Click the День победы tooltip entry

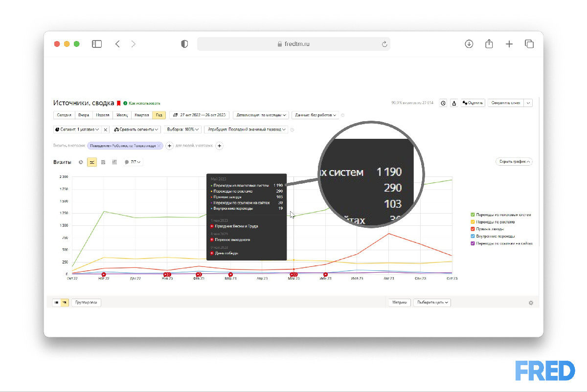(x=224, y=253)
